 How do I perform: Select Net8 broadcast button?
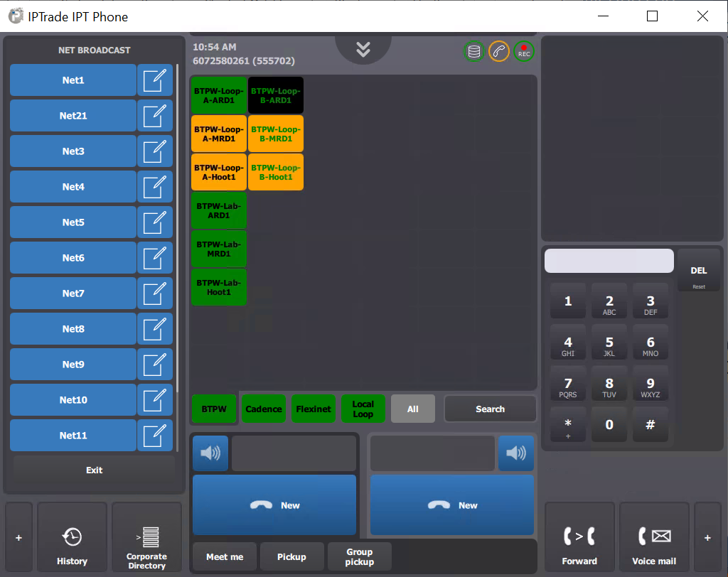coord(73,329)
